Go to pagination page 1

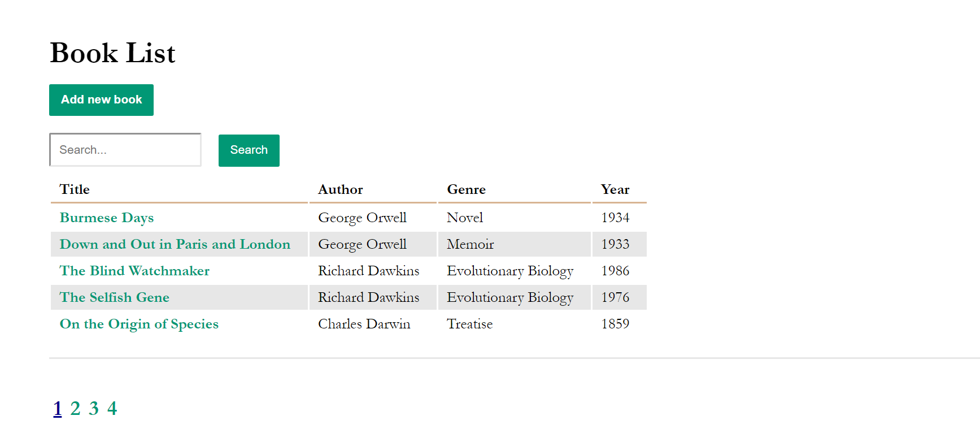(58, 408)
